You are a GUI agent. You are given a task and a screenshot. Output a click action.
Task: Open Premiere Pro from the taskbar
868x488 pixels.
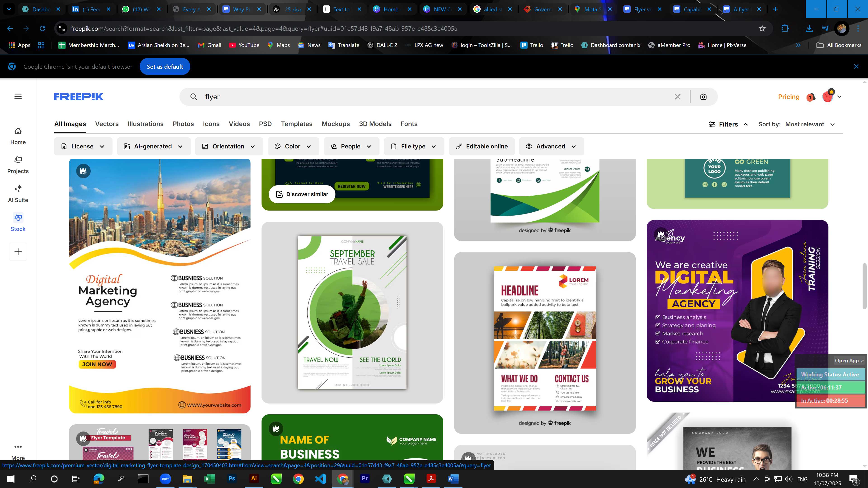point(365,479)
